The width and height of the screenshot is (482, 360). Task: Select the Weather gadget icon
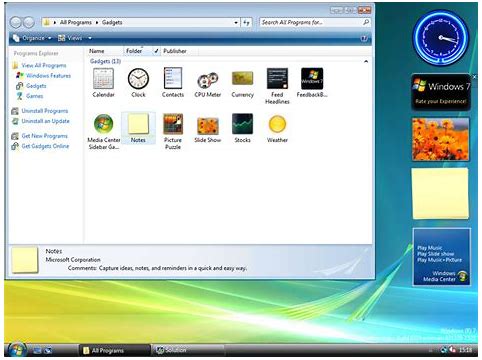coord(277,124)
